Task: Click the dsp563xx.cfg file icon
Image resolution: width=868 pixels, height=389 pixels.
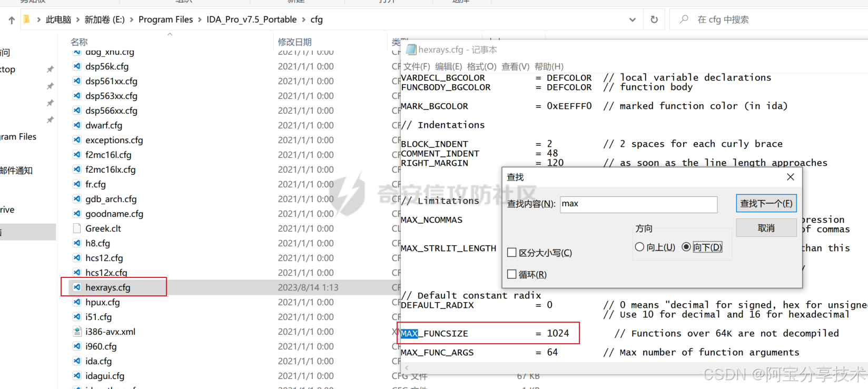Action: click(77, 96)
